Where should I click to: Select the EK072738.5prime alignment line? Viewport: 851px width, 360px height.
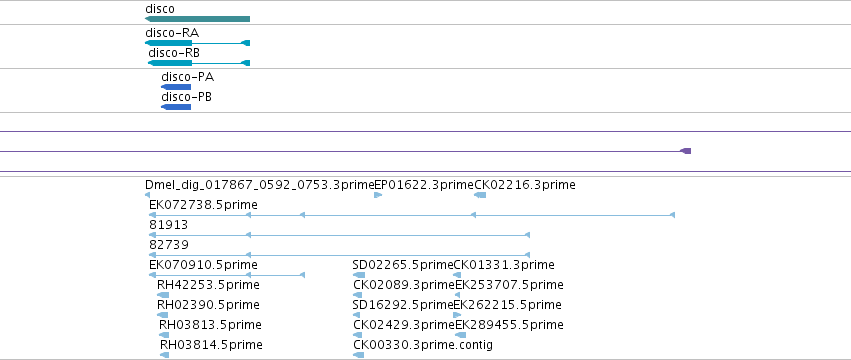pos(412,216)
